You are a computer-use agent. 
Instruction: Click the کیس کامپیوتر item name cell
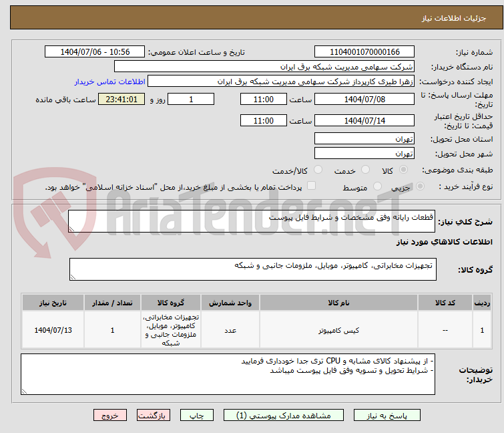pos(338,330)
